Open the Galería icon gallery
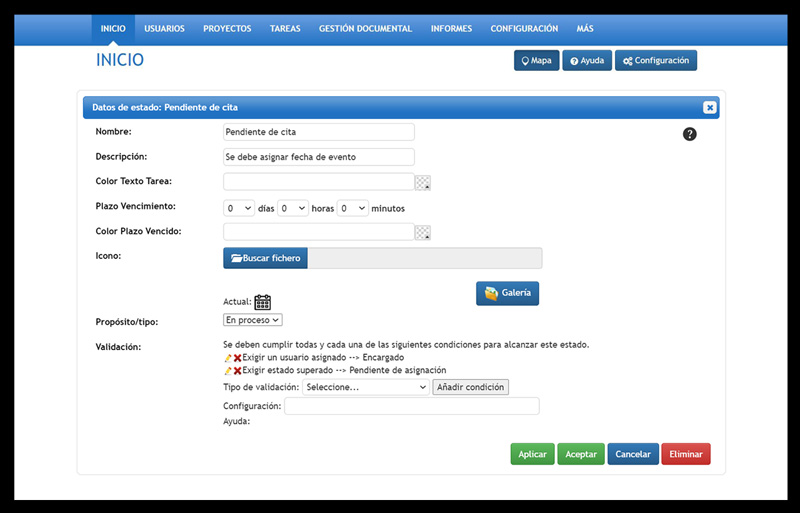The image size is (800, 513). [507, 293]
